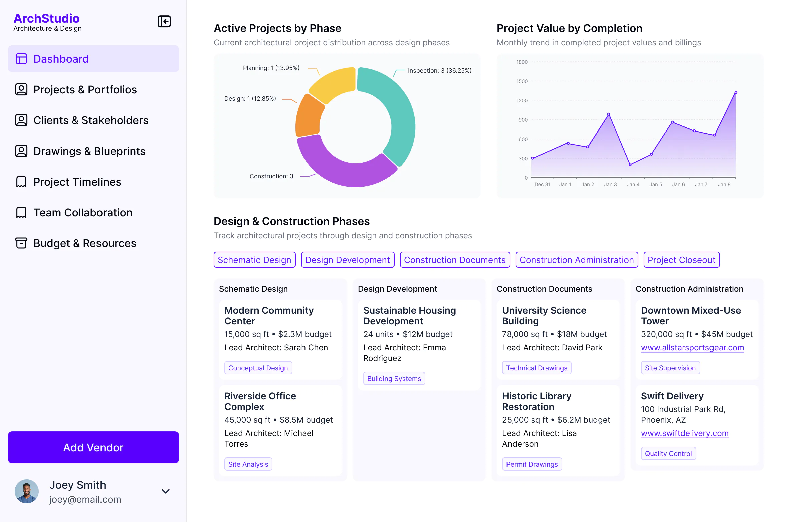The width and height of the screenshot is (812, 522).
Task: Toggle the Project Closeout phase filter
Action: point(681,260)
